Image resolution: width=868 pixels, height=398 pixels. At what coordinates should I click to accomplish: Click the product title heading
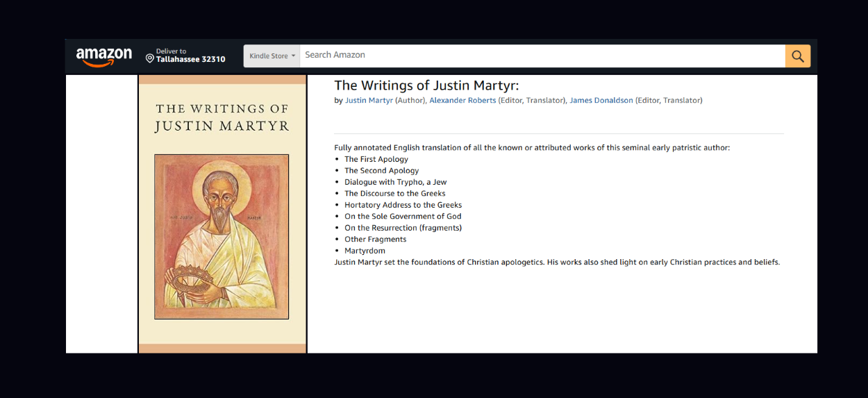coord(426,85)
